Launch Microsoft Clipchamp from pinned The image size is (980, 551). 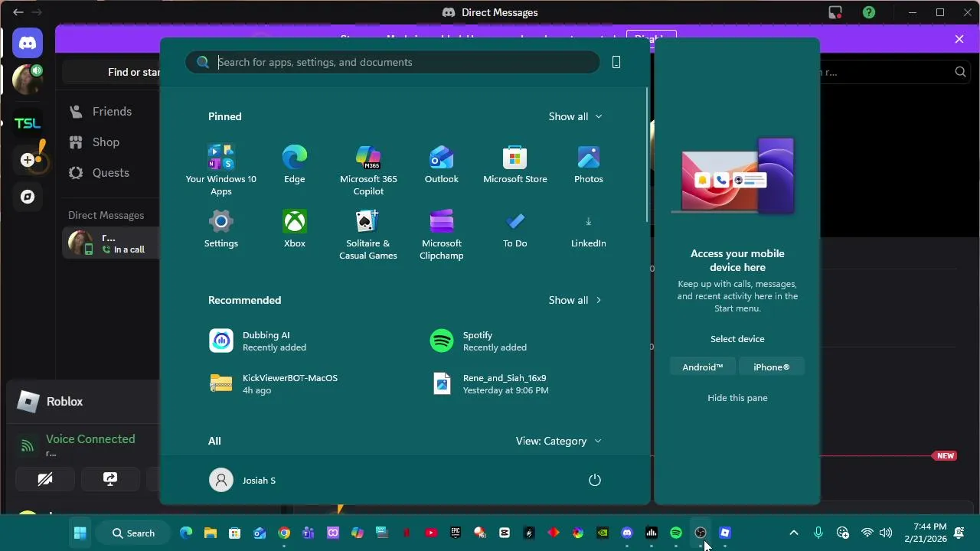click(442, 234)
